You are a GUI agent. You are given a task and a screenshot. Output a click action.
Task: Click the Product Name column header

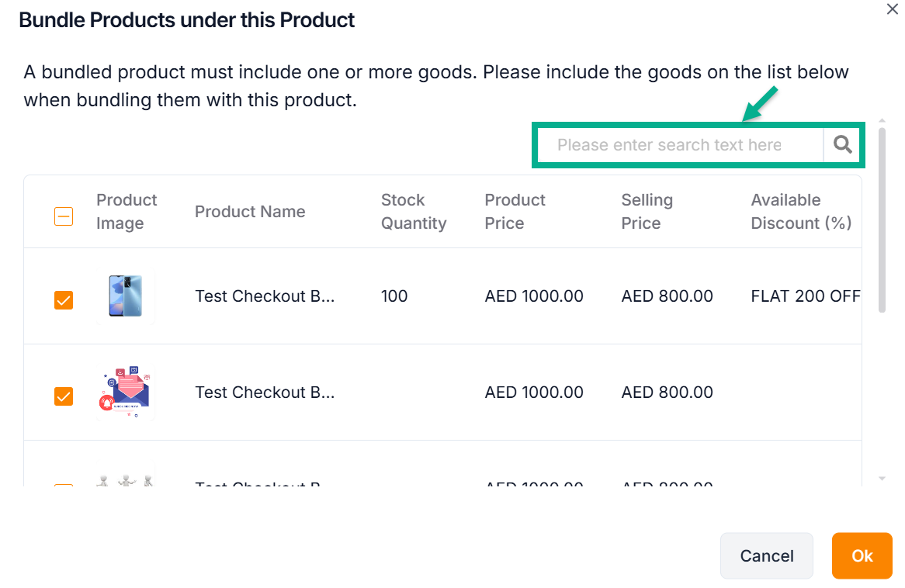250,212
